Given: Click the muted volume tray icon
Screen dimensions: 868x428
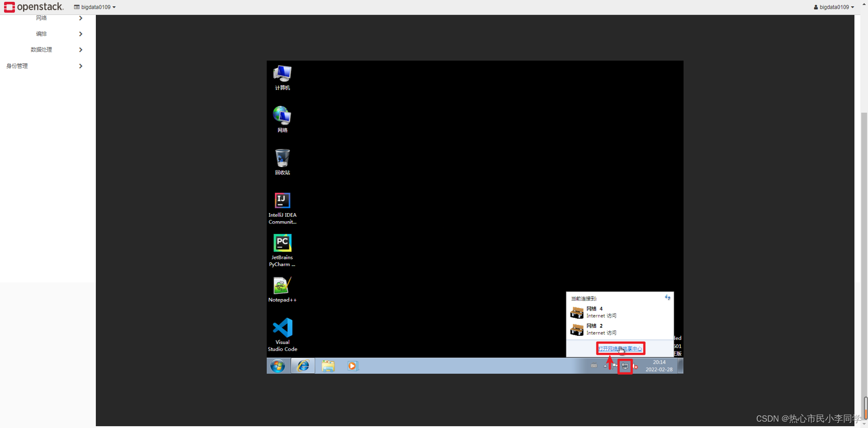Looking at the screenshot, I should pyautogui.click(x=635, y=366).
